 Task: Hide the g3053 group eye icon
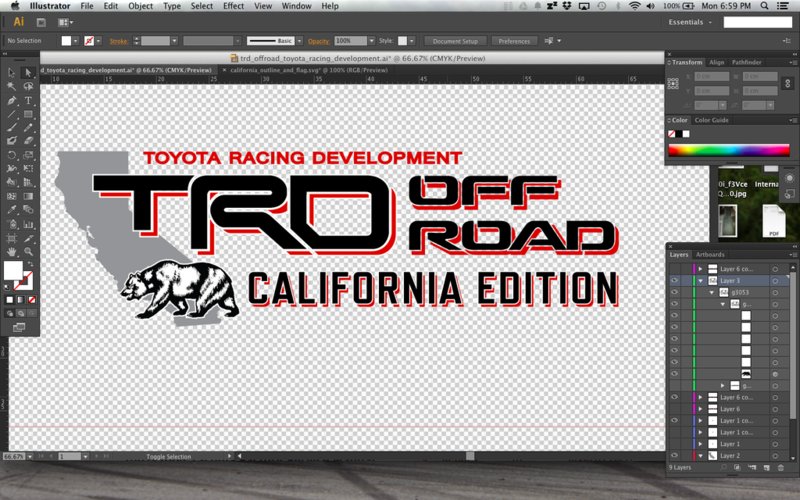click(674, 292)
